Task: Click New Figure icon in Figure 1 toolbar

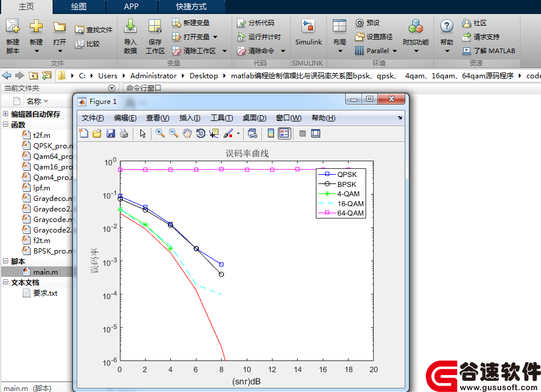Action: point(84,133)
